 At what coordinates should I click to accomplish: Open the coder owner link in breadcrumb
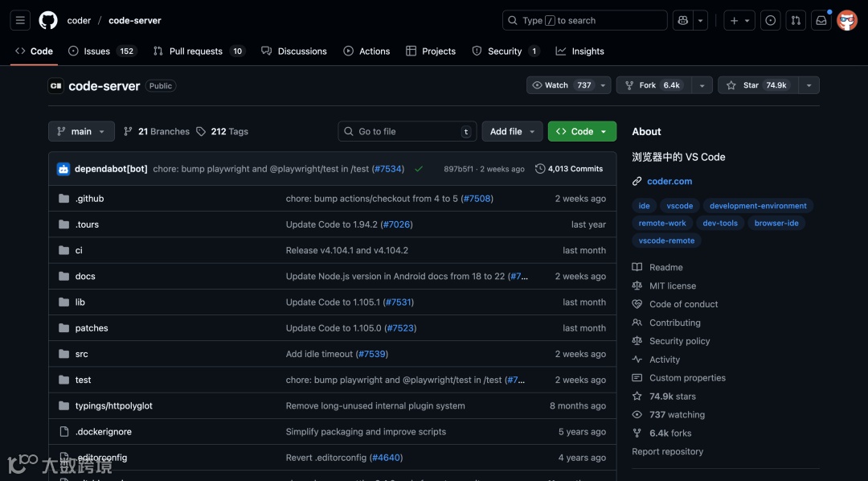pos(79,20)
